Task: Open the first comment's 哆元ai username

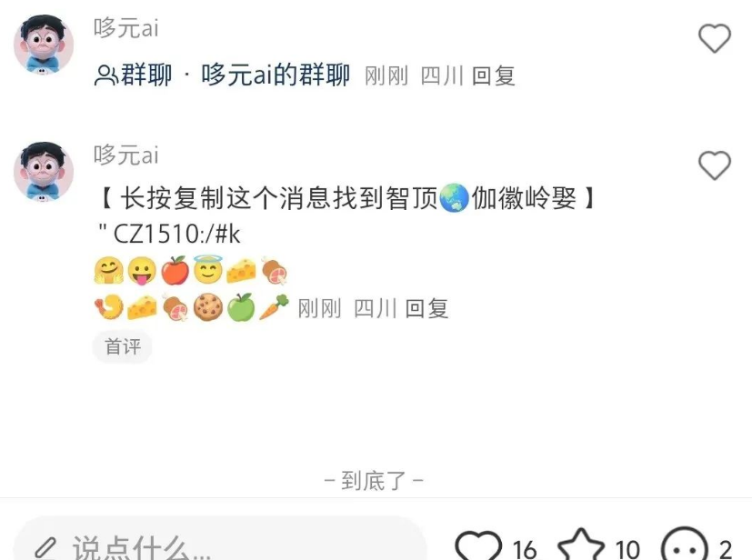Action: [125, 28]
